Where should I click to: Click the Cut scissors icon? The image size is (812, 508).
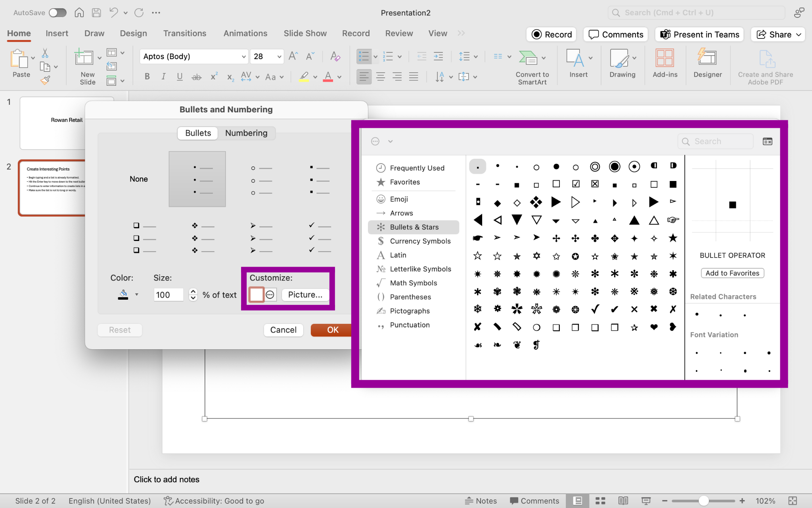pos(45,53)
